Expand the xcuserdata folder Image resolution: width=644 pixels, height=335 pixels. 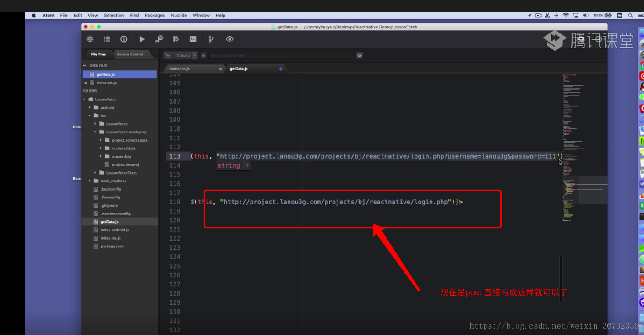[101, 156]
